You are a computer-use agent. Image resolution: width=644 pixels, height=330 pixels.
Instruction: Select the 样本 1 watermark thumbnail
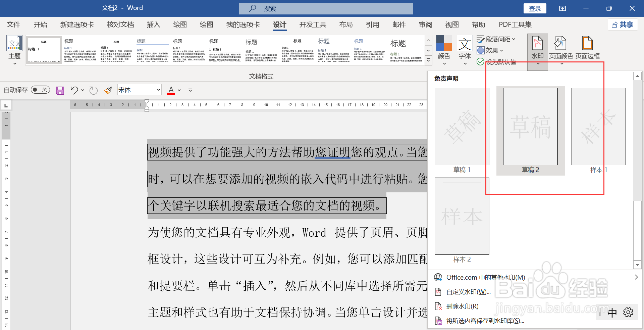click(599, 127)
